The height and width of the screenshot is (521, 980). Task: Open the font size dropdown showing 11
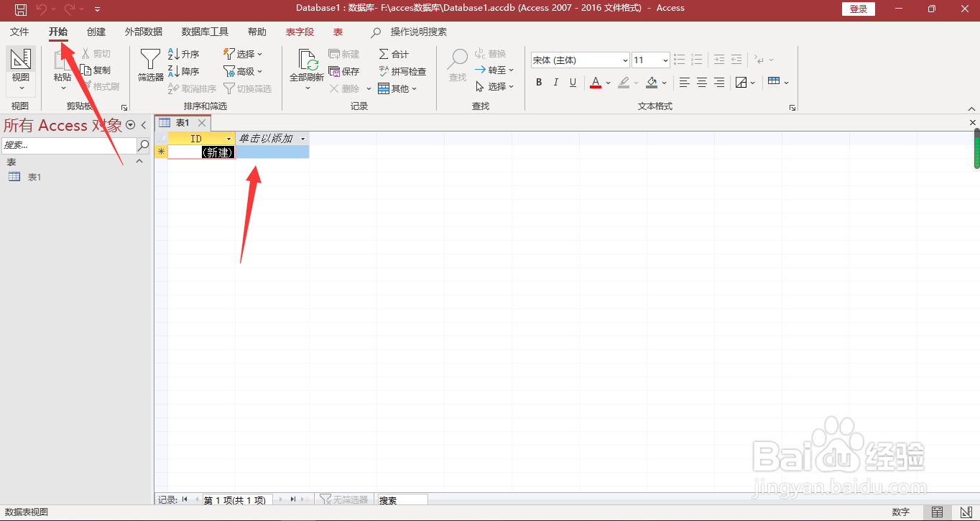665,60
